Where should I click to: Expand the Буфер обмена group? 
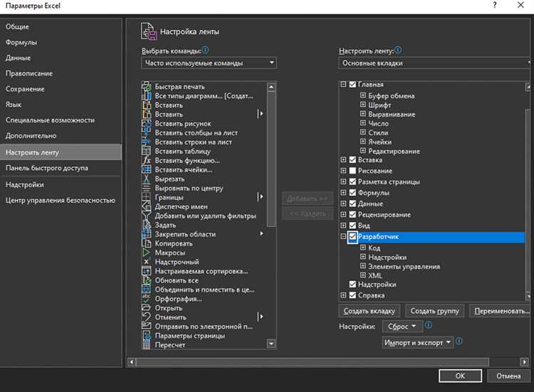363,95
